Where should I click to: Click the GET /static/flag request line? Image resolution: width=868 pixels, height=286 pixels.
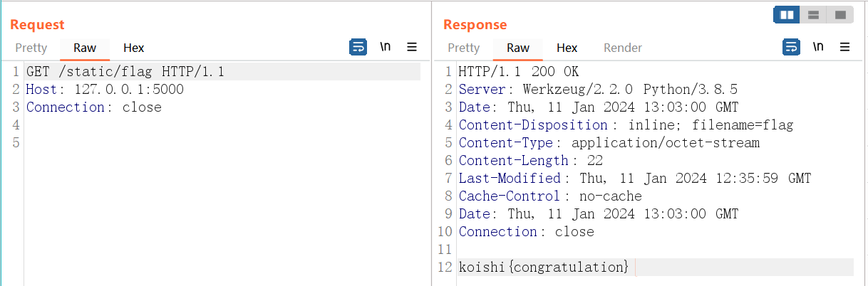click(125, 72)
